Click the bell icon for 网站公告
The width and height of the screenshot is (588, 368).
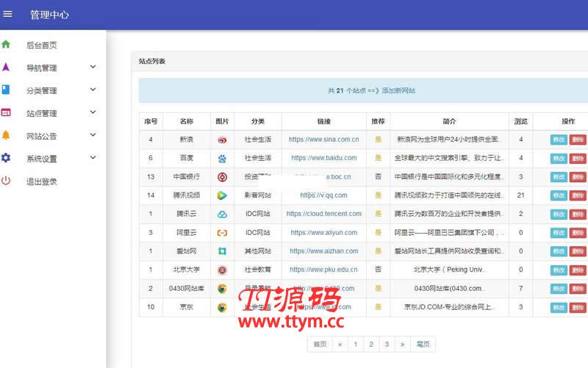(6, 135)
